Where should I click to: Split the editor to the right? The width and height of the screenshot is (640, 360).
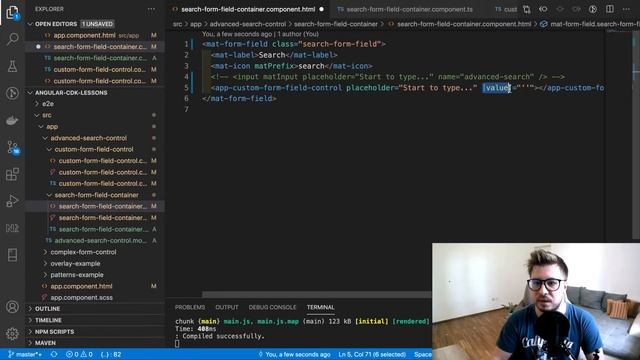[x=609, y=9]
